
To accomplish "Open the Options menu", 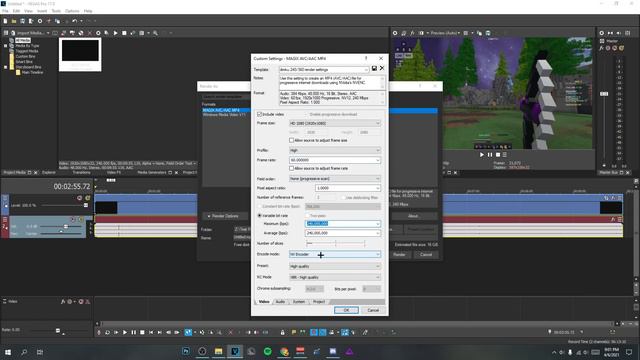I will pyautogui.click(x=72, y=11).
